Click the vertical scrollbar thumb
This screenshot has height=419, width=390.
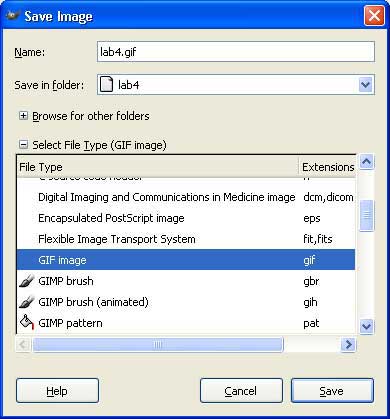(366, 216)
